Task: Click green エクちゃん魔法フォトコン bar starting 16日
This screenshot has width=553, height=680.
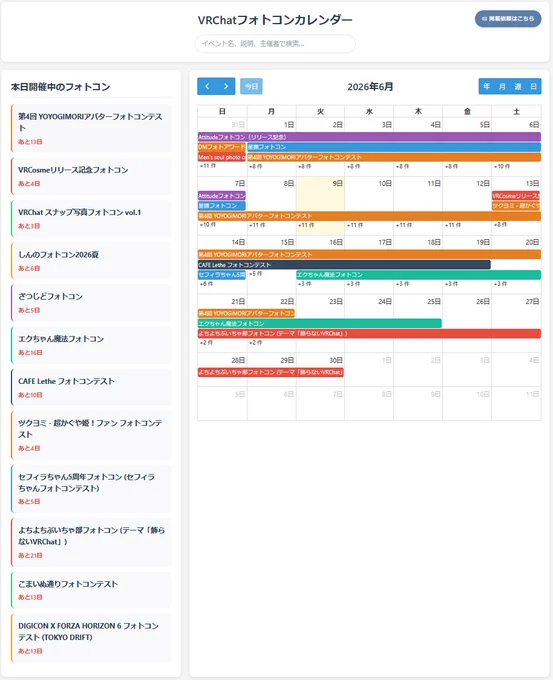Action: (418, 275)
